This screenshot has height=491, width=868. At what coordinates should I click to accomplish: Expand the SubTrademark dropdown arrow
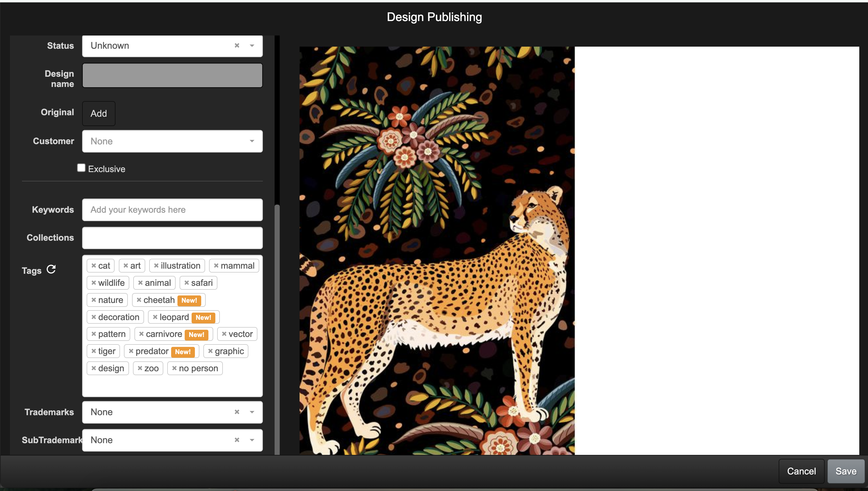pyautogui.click(x=252, y=440)
